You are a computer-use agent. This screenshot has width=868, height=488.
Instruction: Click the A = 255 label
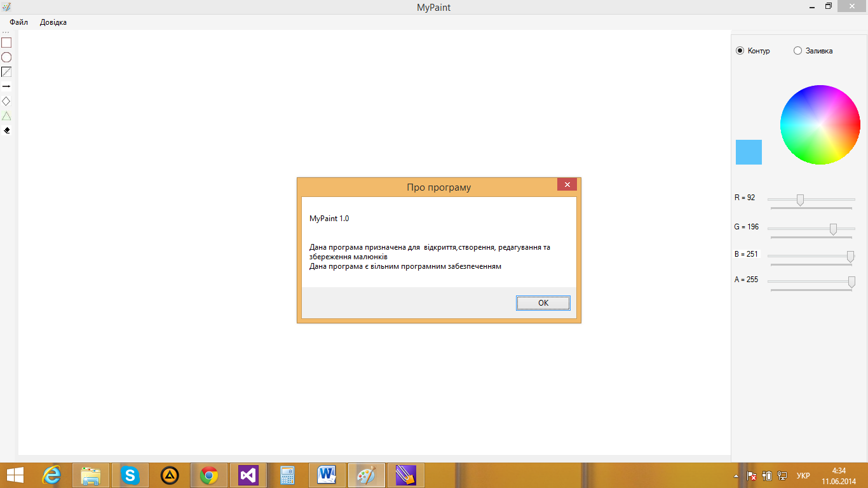click(746, 280)
